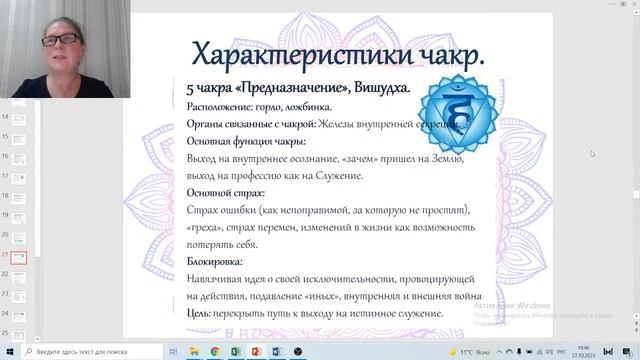Select slide 15 thumbnail

[18, 140]
